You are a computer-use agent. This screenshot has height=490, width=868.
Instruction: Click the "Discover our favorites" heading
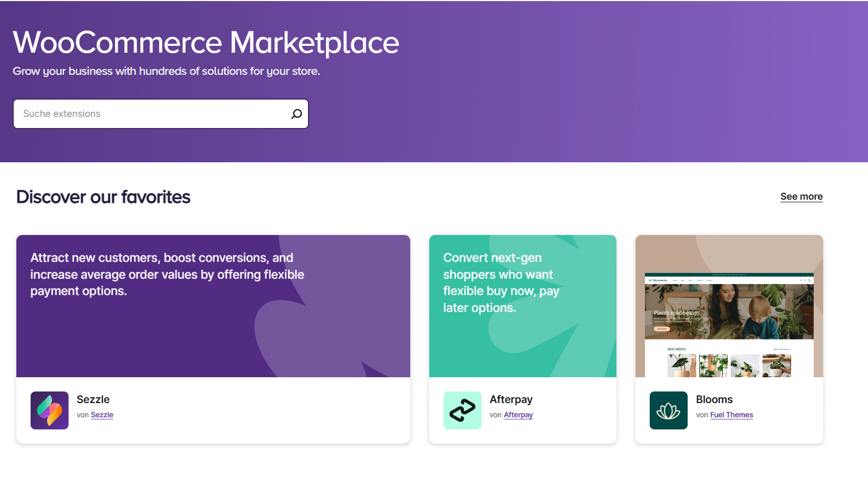103,197
